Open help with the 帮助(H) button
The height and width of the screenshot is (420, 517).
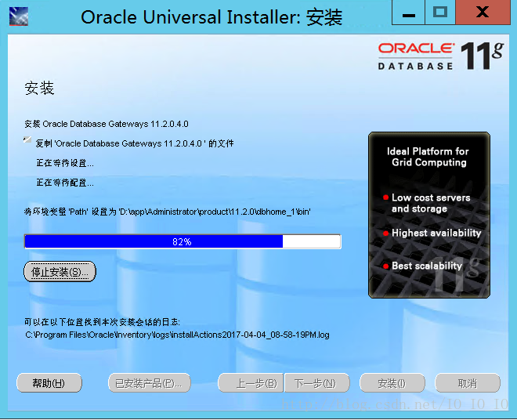tap(49, 383)
